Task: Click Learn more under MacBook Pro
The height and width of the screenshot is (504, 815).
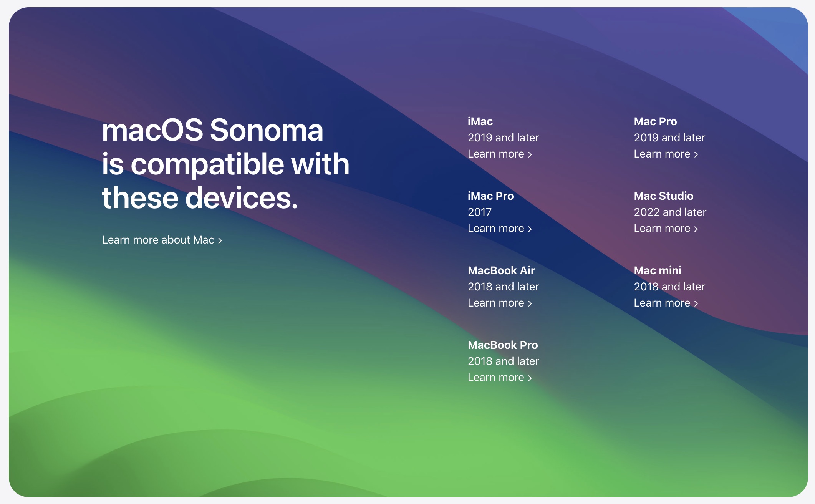Action: pyautogui.click(x=500, y=377)
